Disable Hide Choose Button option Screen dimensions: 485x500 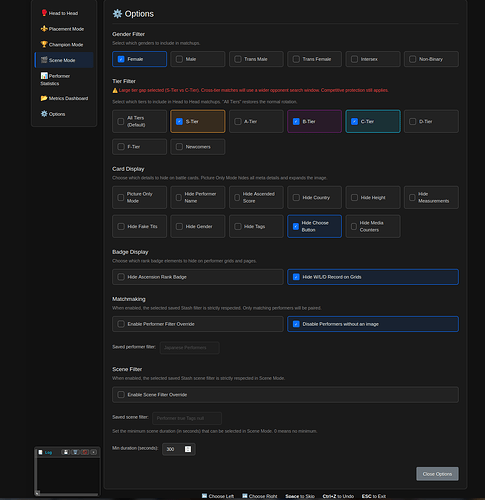point(314,226)
